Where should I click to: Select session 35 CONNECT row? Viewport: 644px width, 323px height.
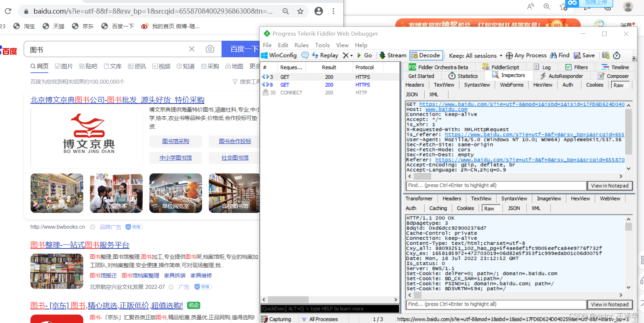330,92
